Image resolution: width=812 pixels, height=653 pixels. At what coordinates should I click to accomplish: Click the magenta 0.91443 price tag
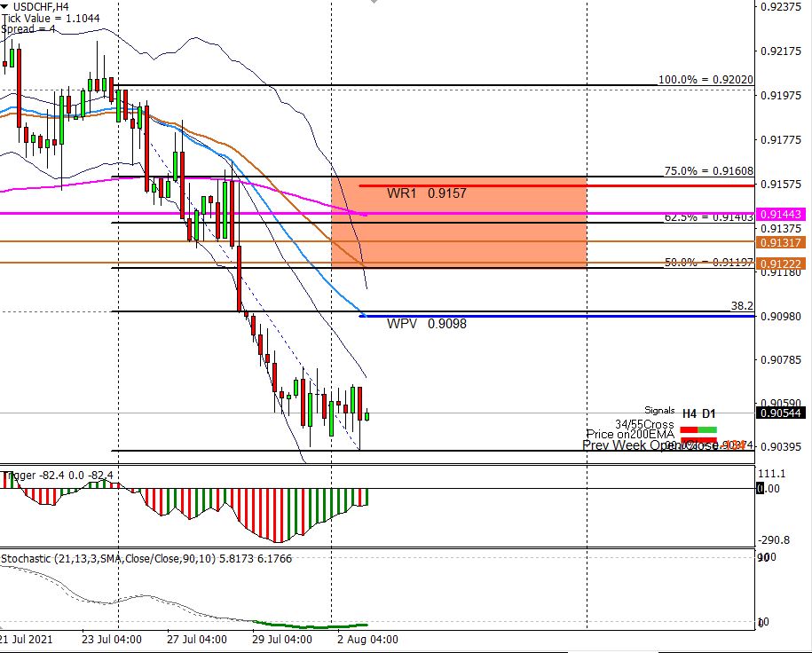(781, 214)
